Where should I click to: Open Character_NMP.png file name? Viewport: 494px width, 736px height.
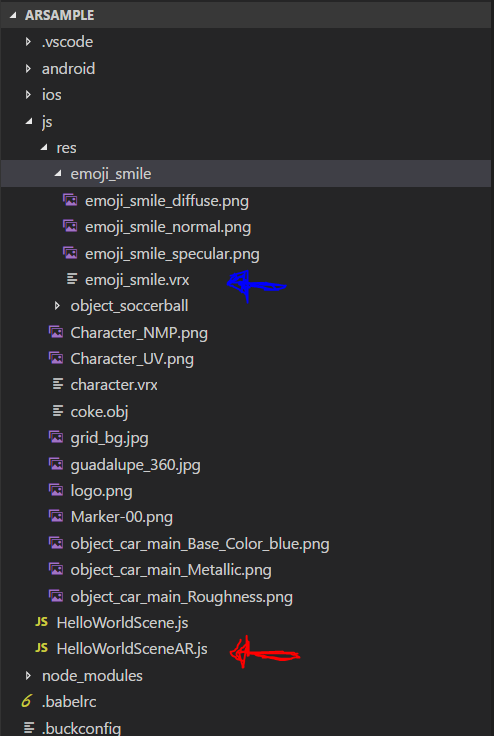coord(139,333)
